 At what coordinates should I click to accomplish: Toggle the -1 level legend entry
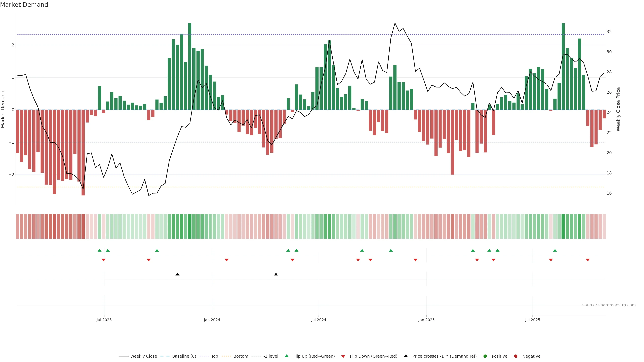pyautogui.click(x=271, y=356)
